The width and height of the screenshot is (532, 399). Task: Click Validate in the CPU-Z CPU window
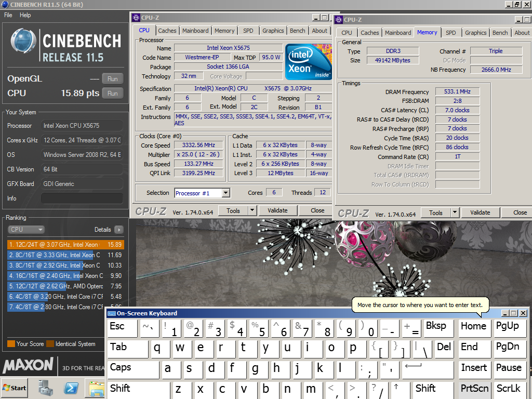click(x=277, y=210)
